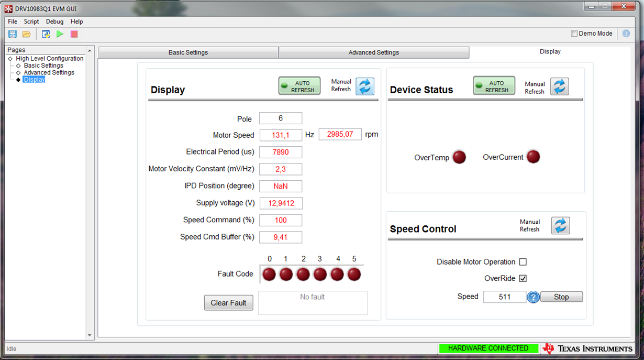
Task: Open the File menu
Action: coord(13,21)
